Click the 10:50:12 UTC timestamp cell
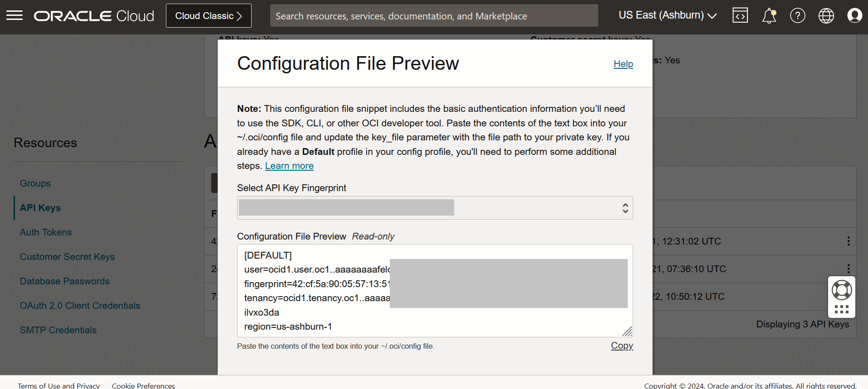 point(689,297)
